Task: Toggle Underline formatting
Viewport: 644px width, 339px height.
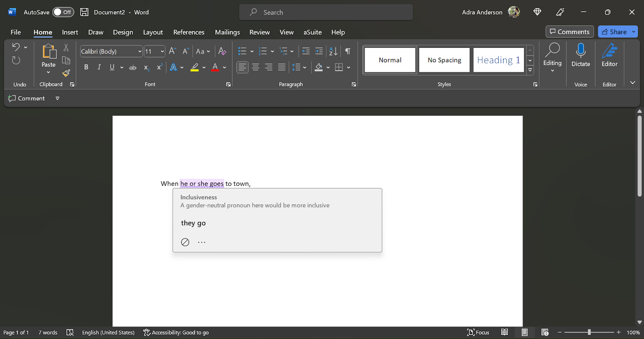Action: [x=112, y=67]
